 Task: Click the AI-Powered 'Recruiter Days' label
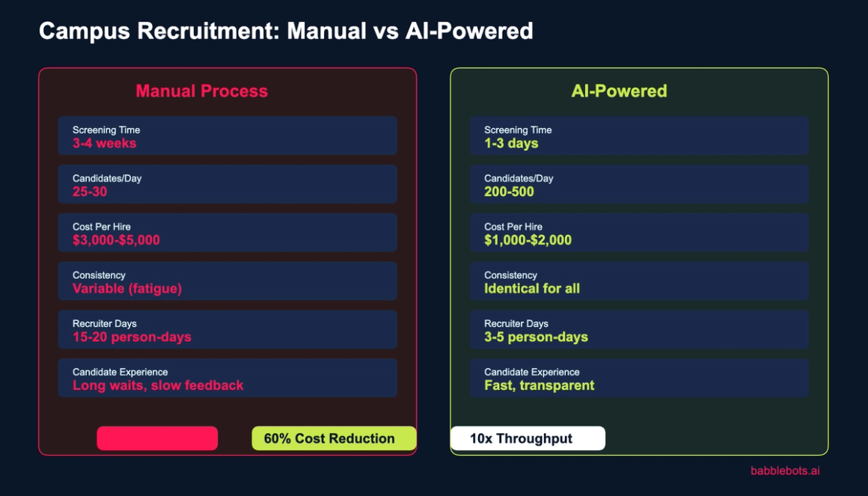516,324
